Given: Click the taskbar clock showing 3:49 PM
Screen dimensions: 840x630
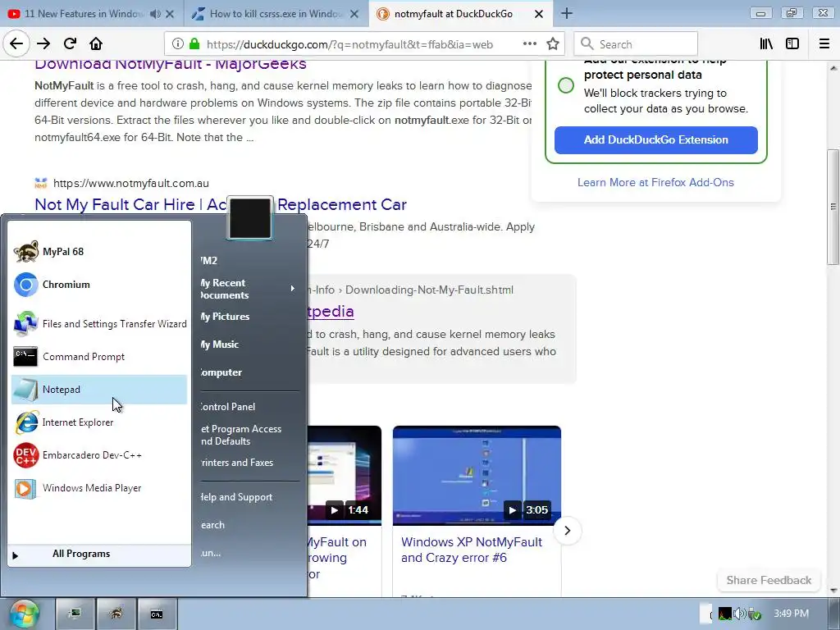Looking at the screenshot, I should (791, 614).
